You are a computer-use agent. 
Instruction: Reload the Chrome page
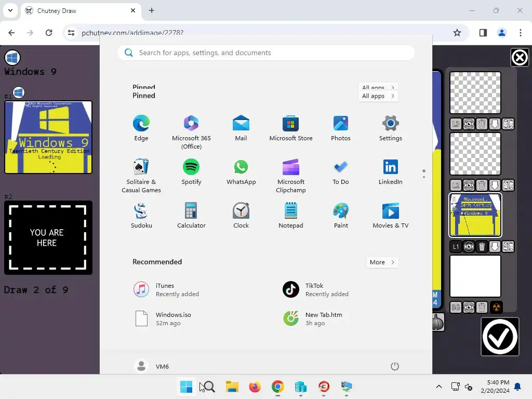click(49, 33)
